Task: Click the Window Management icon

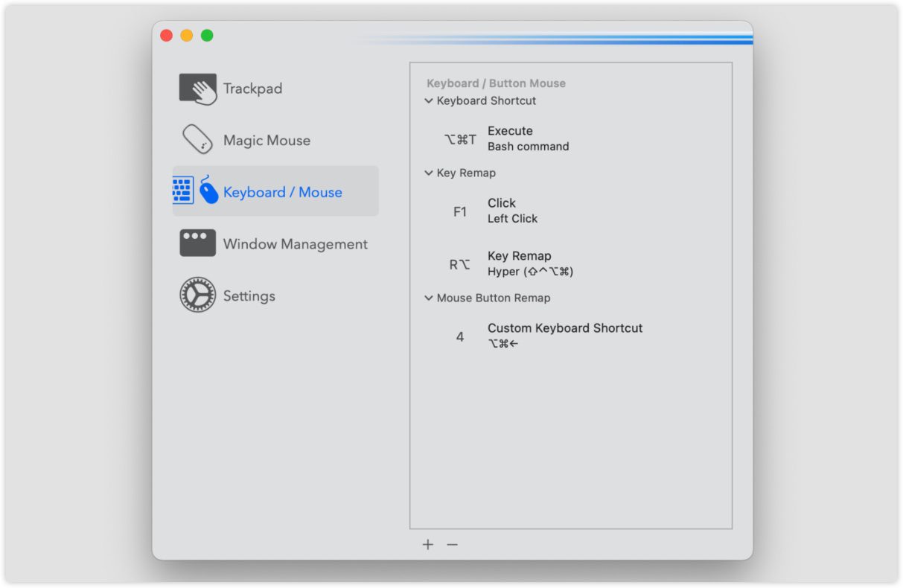Action: [197, 243]
